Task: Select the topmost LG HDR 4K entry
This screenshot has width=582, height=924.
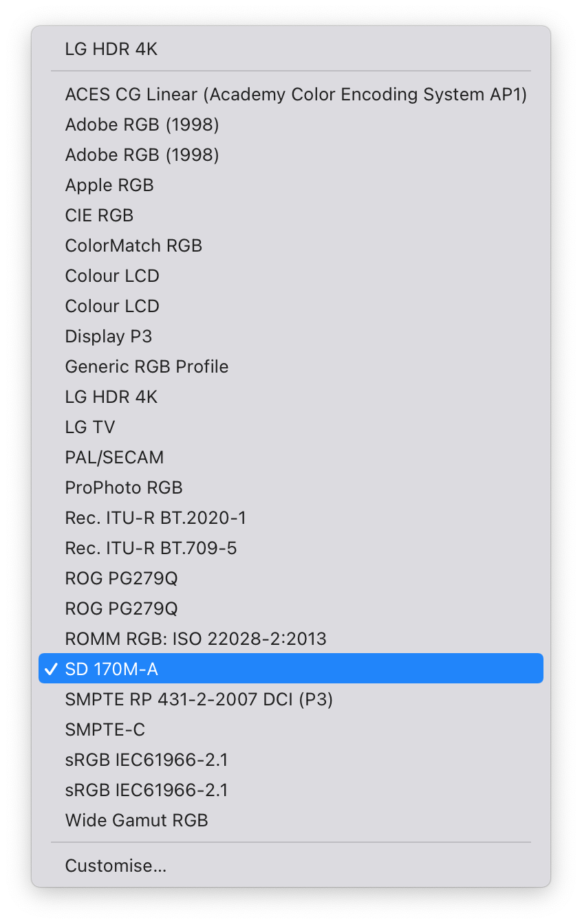Action: click(x=111, y=49)
